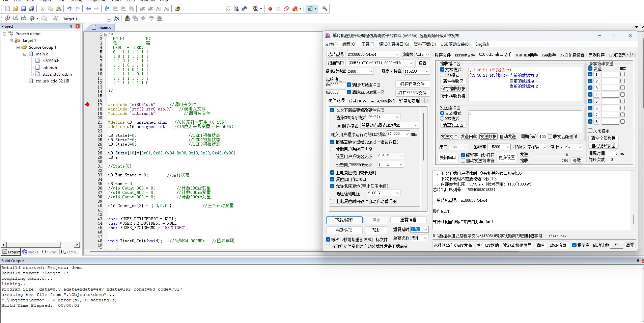Select HEX模式 radio in send buffer
The width and height of the screenshot is (644, 323).
pos(442,119)
